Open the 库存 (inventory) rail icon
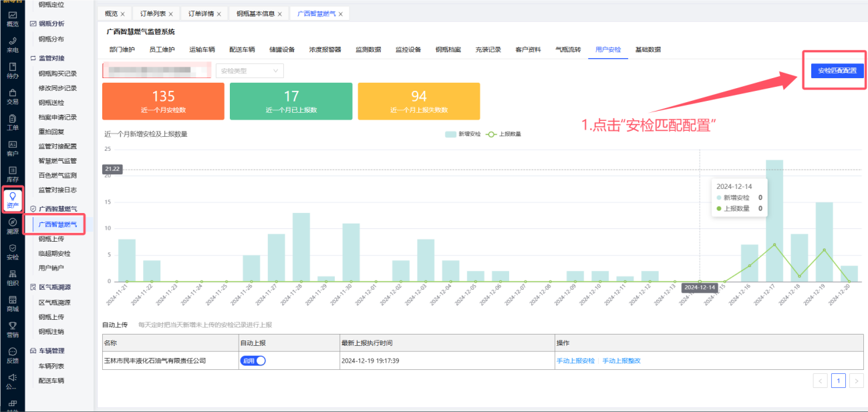The height and width of the screenshot is (412, 868). click(x=12, y=174)
